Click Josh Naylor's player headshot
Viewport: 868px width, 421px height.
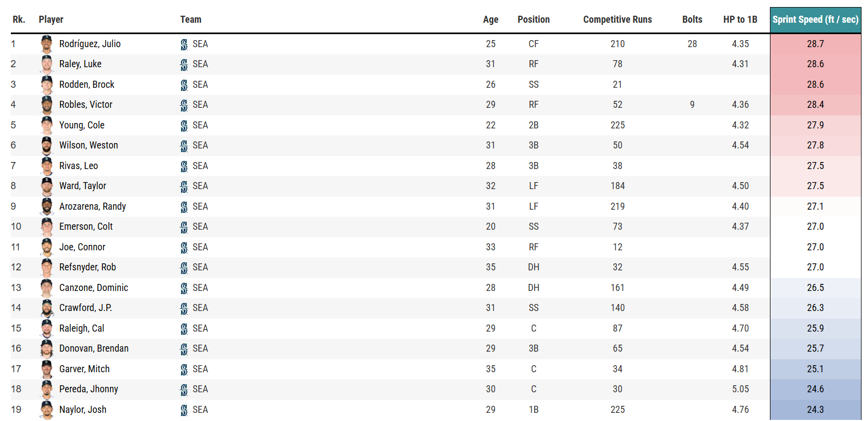(x=47, y=410)
